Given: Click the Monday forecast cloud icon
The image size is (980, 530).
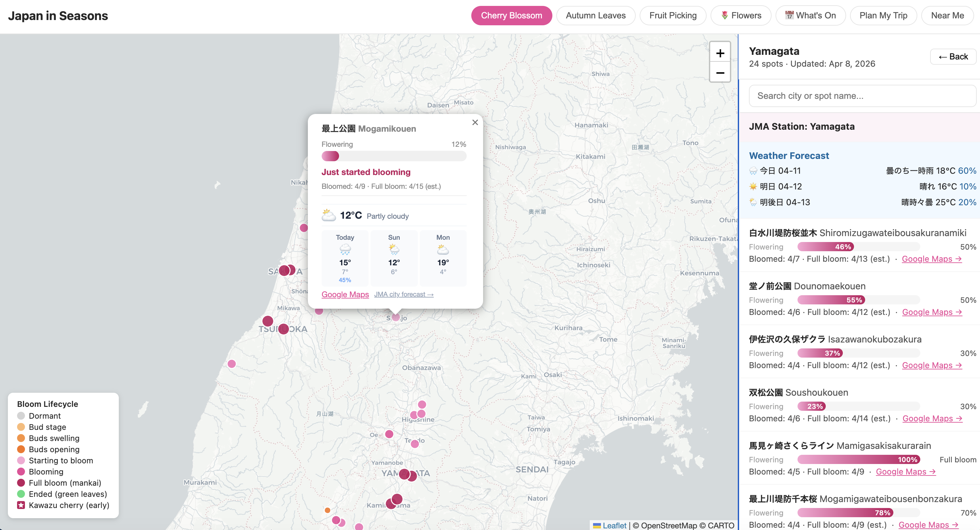Looking at the screenshot, I should (x=443, y=250).
